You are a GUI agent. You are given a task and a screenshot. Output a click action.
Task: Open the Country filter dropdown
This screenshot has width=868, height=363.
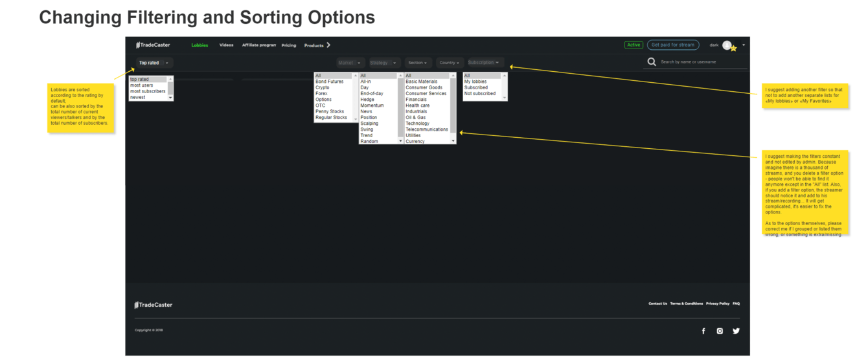click(449, 63)
